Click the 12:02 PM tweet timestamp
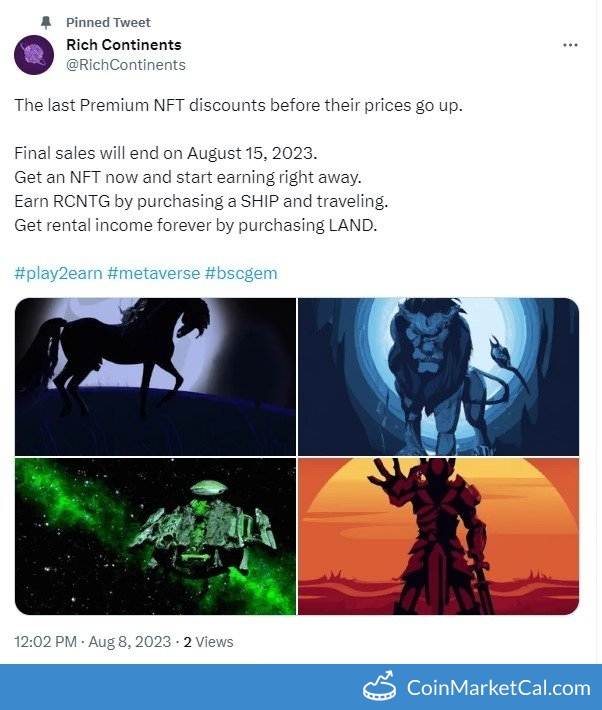This screenshot has height=710, width=602. (45, 642)
